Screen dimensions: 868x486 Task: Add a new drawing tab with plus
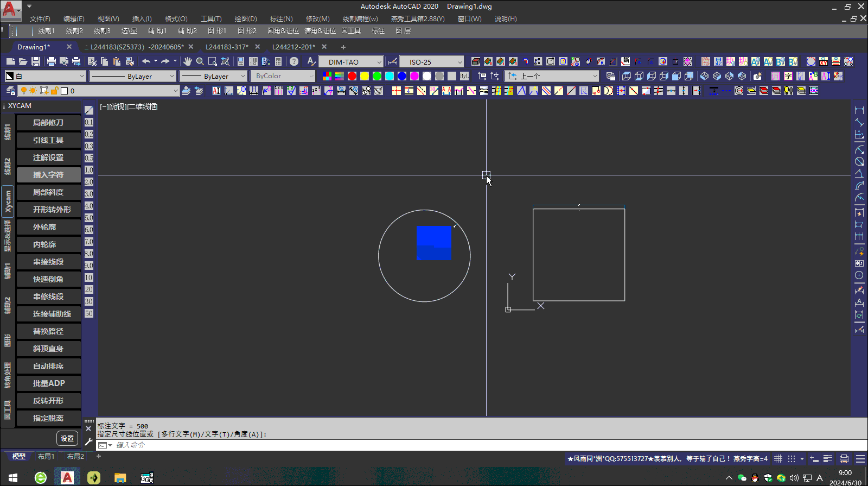[x=343, y=47]
